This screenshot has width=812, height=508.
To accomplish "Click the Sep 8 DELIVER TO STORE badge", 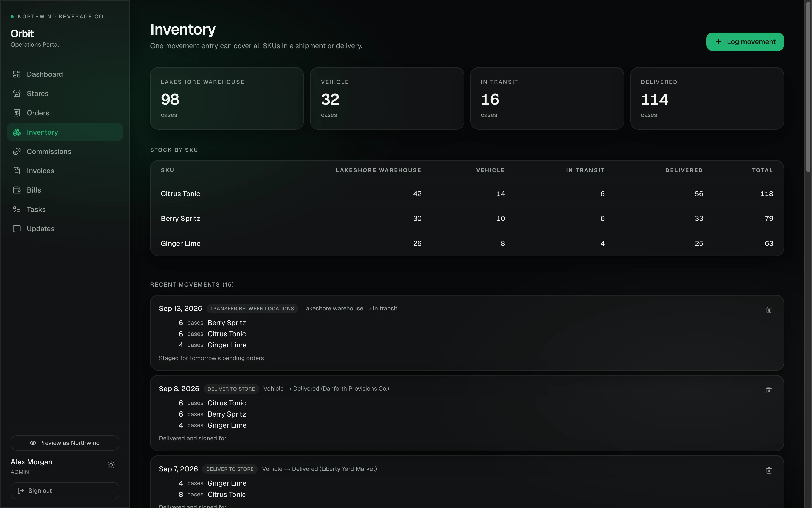I will coord(231,389).
